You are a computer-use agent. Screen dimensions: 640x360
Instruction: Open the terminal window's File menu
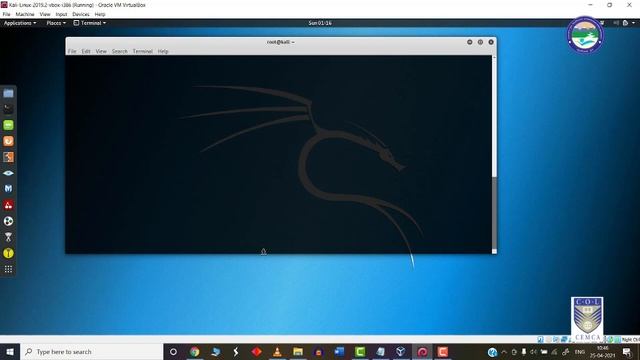72,51
